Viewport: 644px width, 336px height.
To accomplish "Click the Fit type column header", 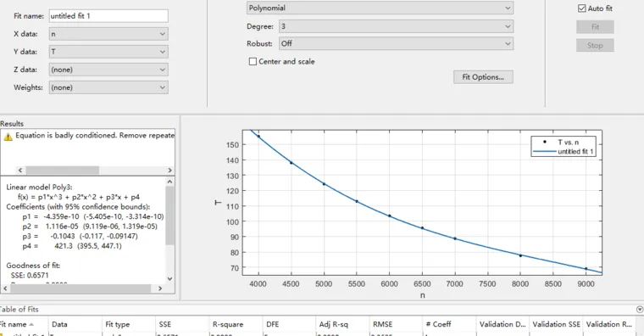I will tap(129, 324).
